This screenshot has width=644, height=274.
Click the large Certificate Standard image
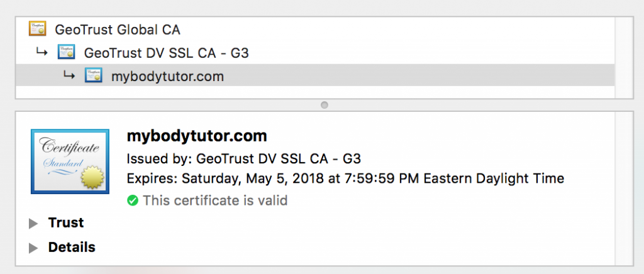point(70,162)
